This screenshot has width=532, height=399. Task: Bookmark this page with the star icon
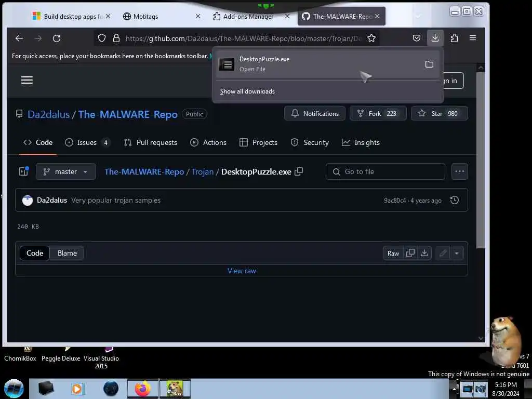click(371, 38)
